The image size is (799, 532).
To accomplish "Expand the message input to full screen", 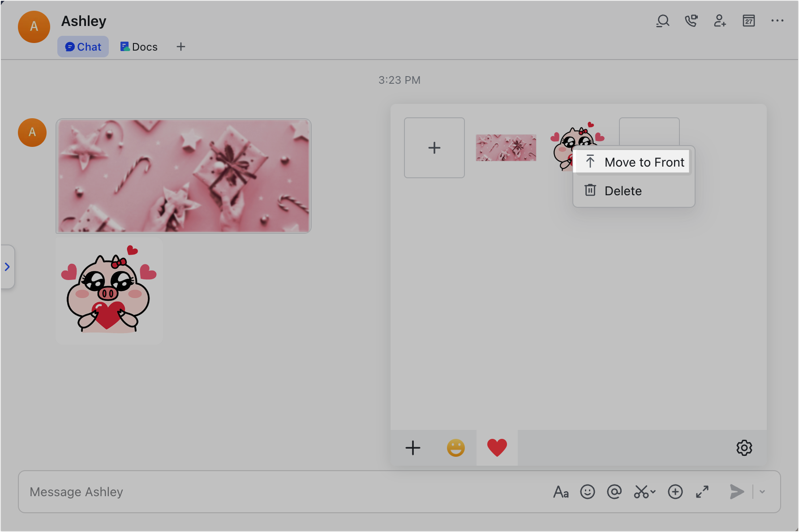I will 702,492.
